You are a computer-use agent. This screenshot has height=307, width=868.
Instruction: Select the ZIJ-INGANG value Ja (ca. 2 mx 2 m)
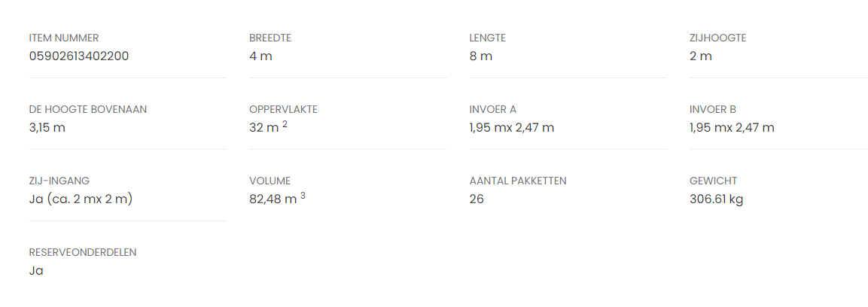click(81, 199)
